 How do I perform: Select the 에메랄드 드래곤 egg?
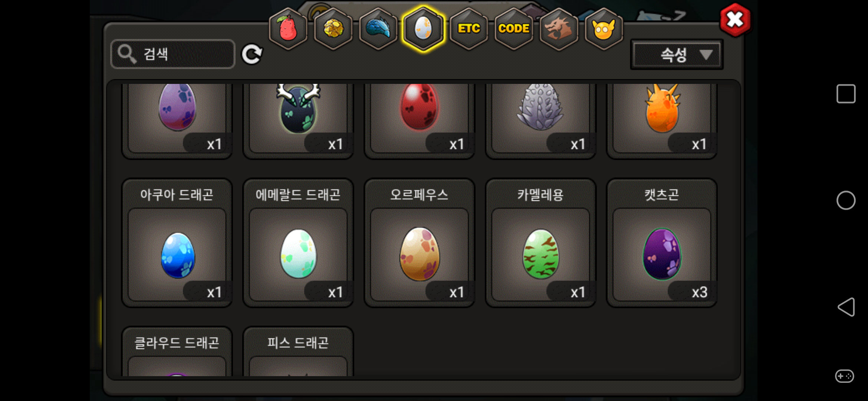click(x=298, y=243)
